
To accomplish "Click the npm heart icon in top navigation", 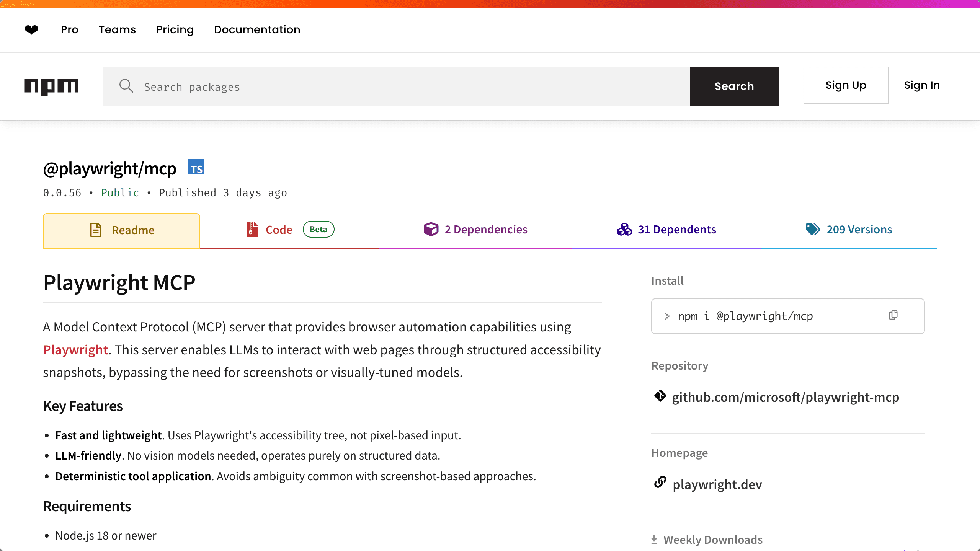I will click(31, 29).
